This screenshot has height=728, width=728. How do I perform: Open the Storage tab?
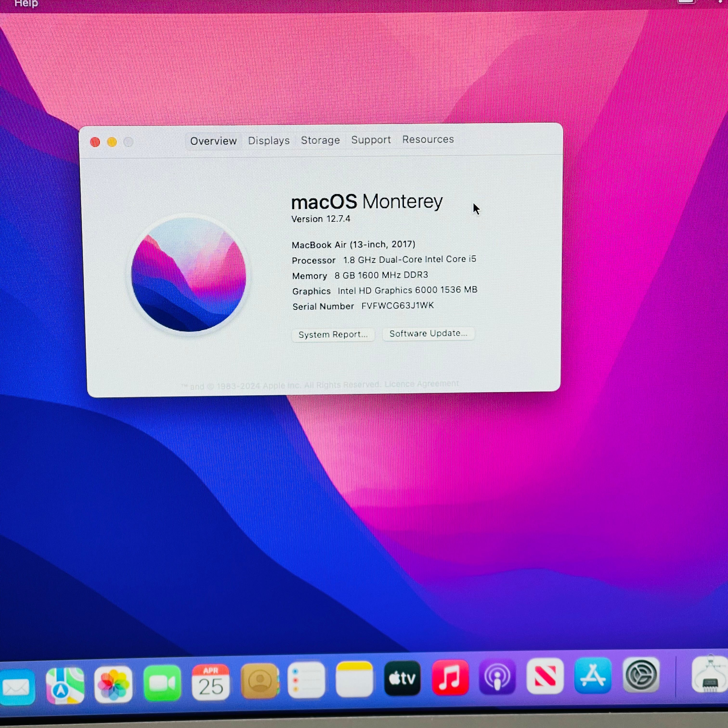click(320, 140)
